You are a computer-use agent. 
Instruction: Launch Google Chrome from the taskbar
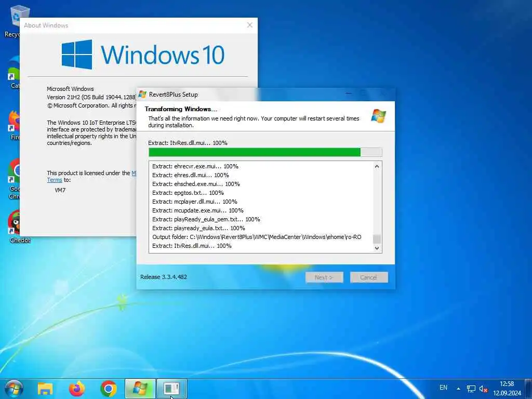[109, 389]
